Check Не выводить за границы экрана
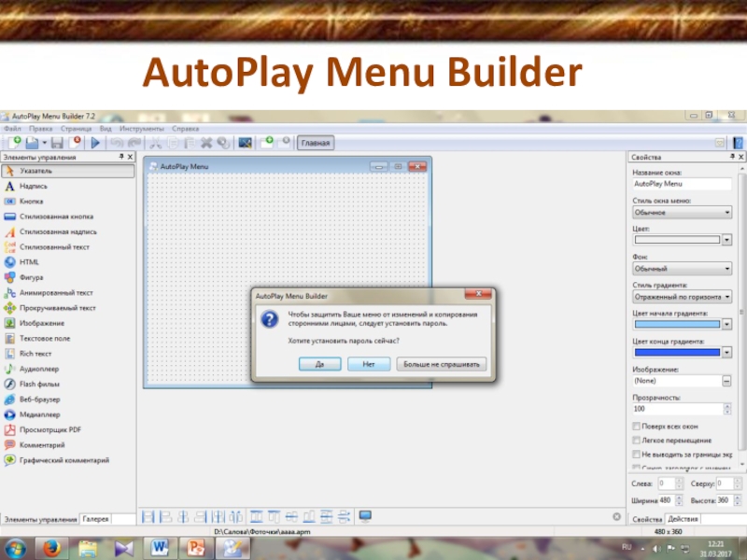The image size is (747, 560). (636, 454)
